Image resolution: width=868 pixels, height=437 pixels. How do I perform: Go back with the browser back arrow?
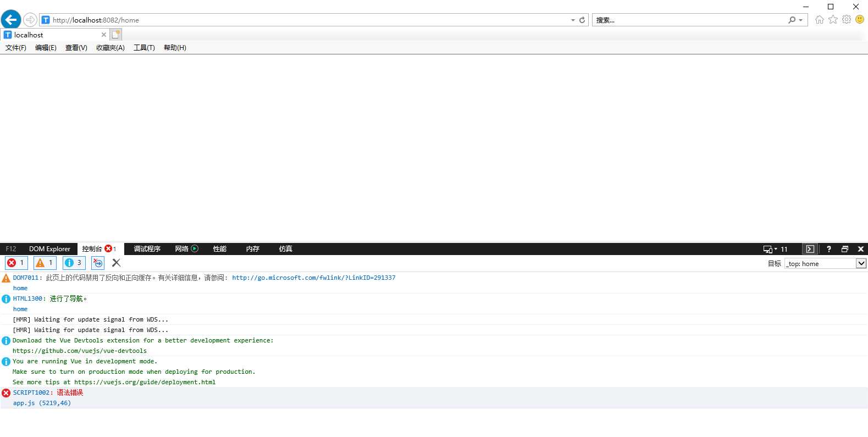[x=11, y=20]
